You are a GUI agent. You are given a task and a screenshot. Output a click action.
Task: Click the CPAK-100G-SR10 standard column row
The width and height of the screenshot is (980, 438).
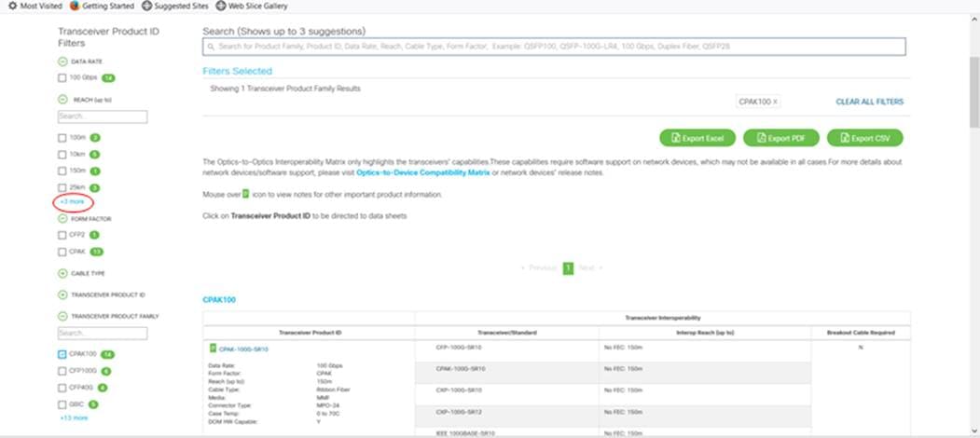point(614,373)
